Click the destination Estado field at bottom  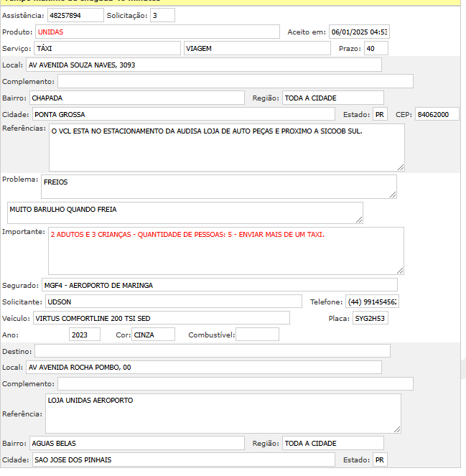pyautogui.click(x=380, y=459)
